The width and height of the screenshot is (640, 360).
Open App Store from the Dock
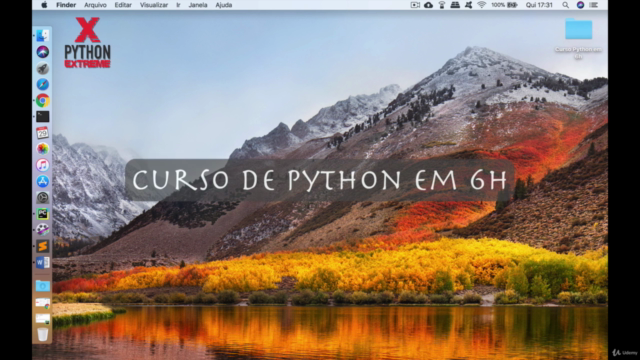click(x=42, y=181)
